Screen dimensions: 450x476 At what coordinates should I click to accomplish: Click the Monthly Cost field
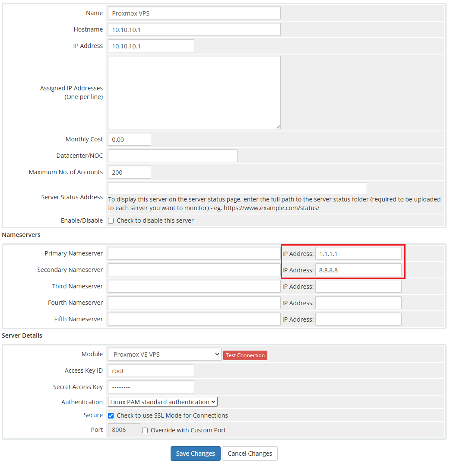click(130, 139)
